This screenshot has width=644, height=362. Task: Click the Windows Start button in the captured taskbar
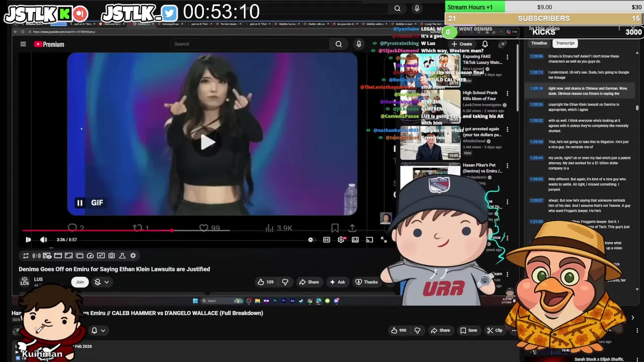[x=195, y=301]
